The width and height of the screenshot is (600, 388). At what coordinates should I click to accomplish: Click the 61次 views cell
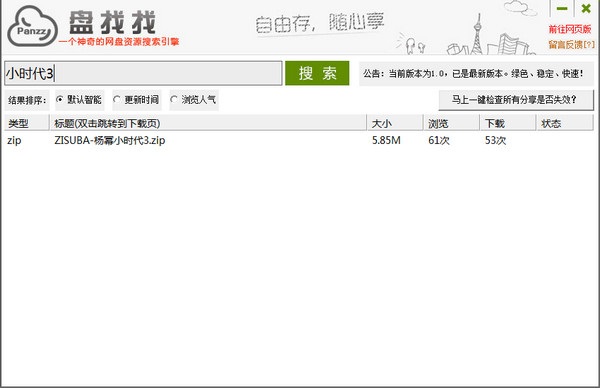[439, 140]
